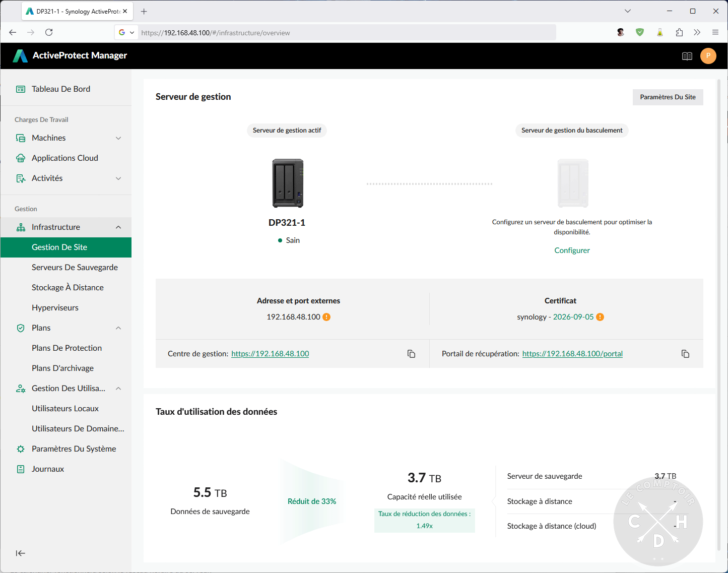Expand the Machines section
Viewport: 728px width, 573px height.
[118, 138]
